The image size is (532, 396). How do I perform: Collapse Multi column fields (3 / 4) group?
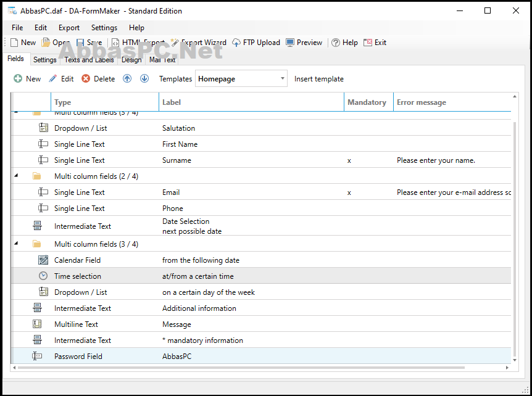pos(16,244)
